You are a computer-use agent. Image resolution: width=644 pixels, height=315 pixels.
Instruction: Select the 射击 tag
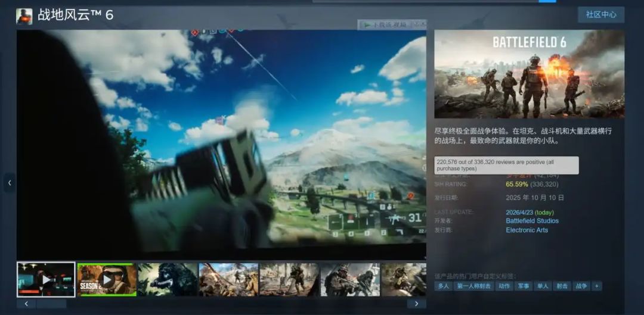tap(562, 286)
